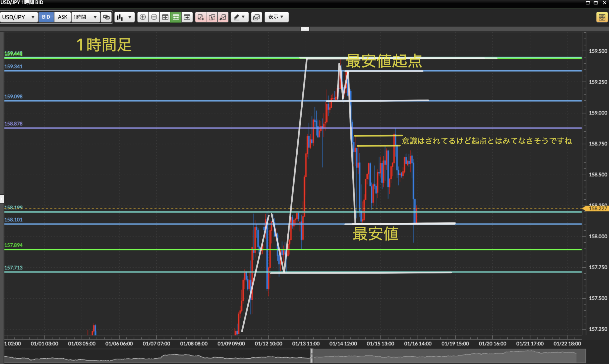Click the zoom out minus button
The height and width of the screenshot is (364, 609).
pyautogui.click(x=154, y=17)
